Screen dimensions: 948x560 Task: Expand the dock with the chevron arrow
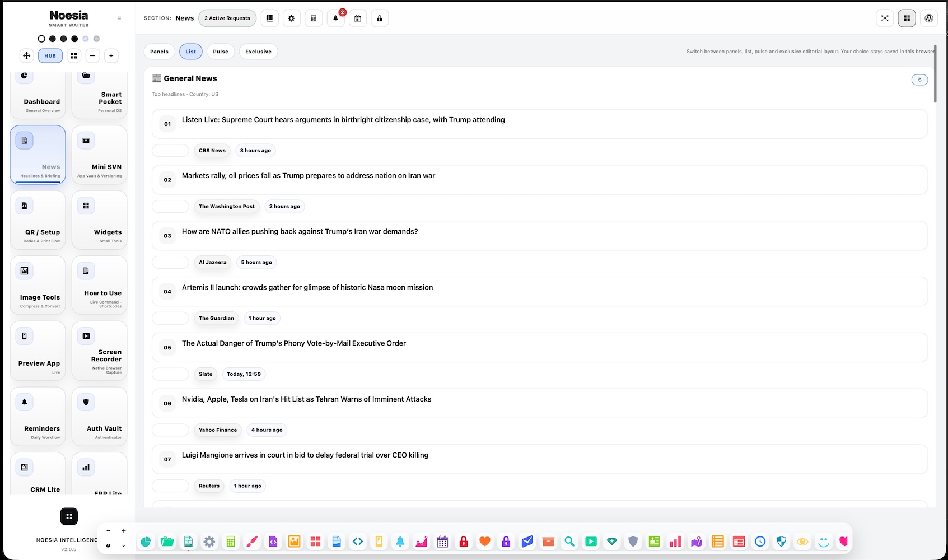(124, 545)
